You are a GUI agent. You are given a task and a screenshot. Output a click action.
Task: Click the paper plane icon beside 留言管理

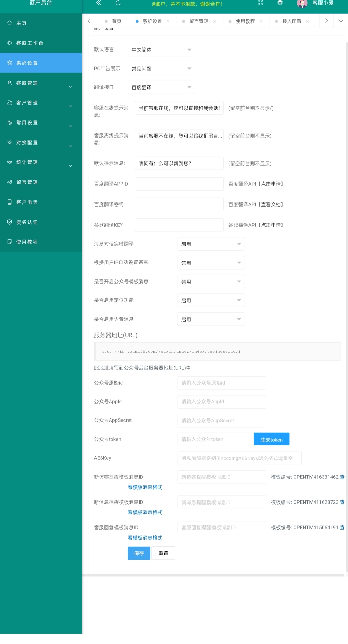10,182
